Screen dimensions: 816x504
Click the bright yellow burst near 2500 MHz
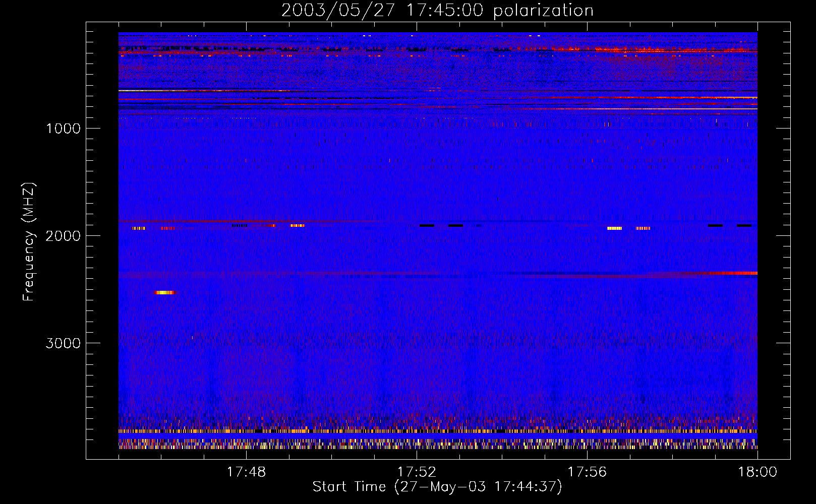tap(164, 292)
